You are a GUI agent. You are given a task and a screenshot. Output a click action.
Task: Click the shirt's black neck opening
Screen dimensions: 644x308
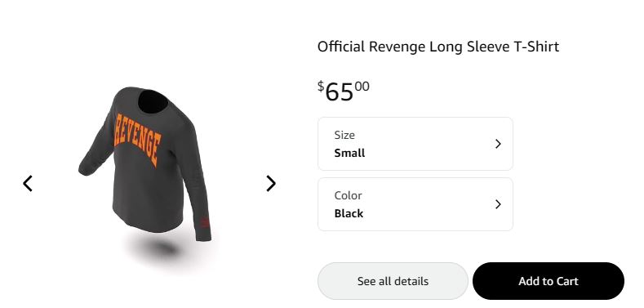153,101
